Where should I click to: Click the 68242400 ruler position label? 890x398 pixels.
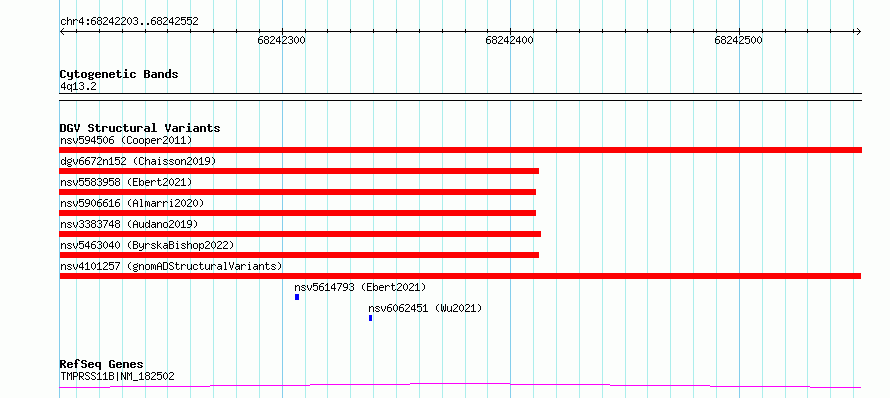pyautogui.click(x=510, y=40)
